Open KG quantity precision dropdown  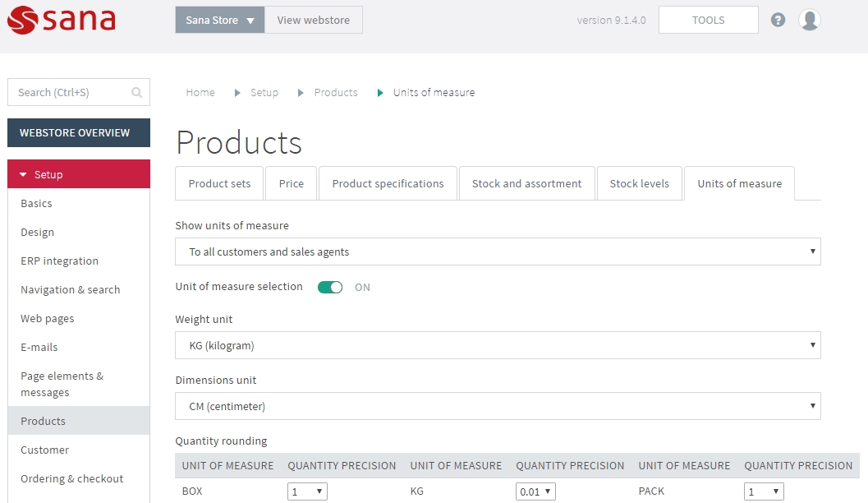[535, 491]
